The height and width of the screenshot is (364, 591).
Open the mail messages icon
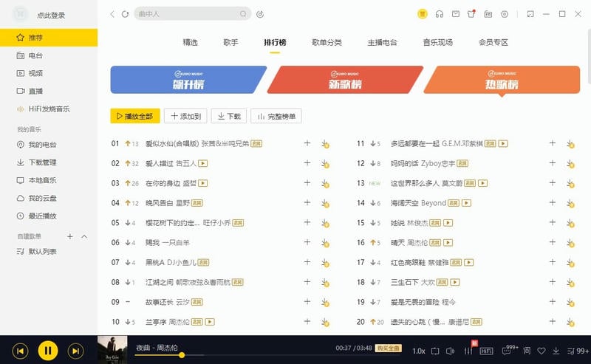tap(456, 14)
